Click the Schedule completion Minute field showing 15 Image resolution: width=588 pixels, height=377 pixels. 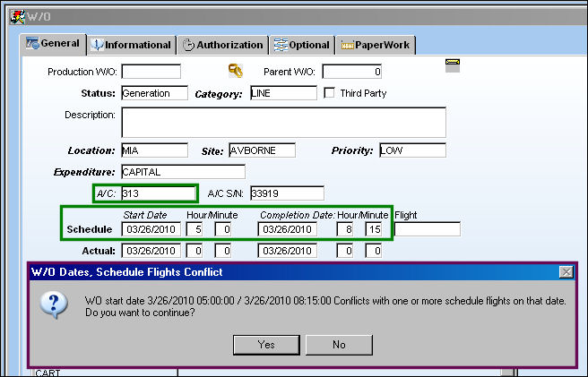pos(374,229)
